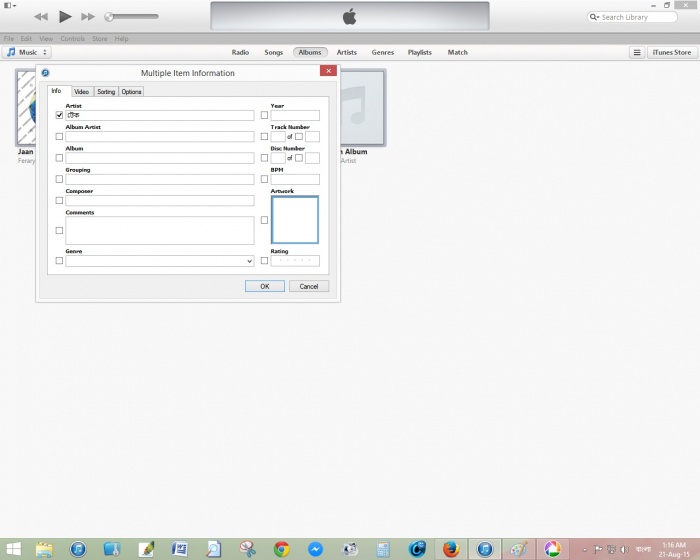Open the Edit menu

point(26,39)
